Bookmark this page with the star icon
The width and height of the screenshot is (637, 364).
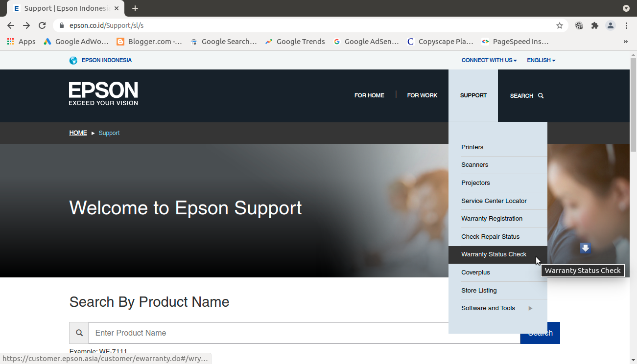pos(560,25)
